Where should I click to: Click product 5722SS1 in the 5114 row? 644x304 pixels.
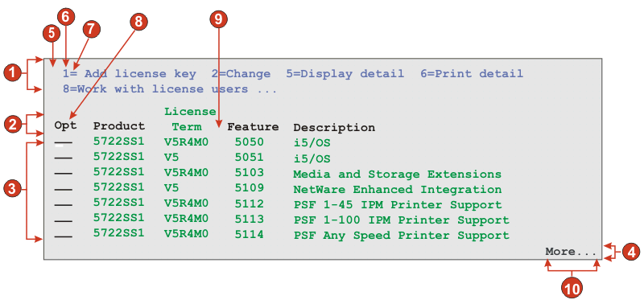pyautogui.click(x=119, y=233)
